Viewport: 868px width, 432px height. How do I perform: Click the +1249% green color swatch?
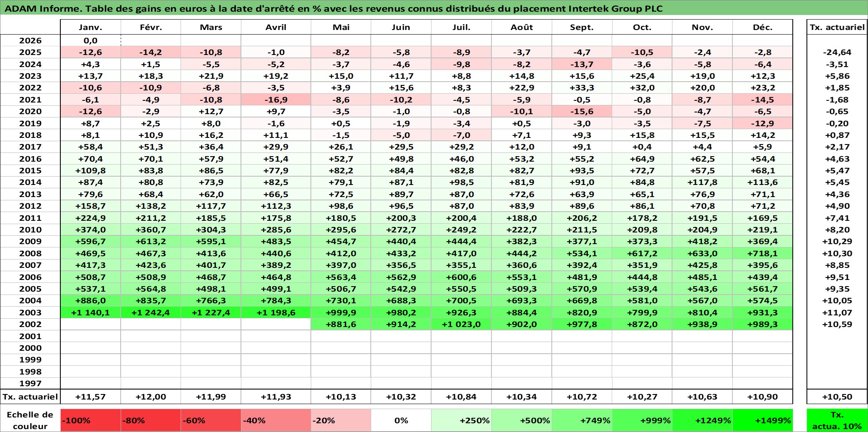[x=702, y=420]
